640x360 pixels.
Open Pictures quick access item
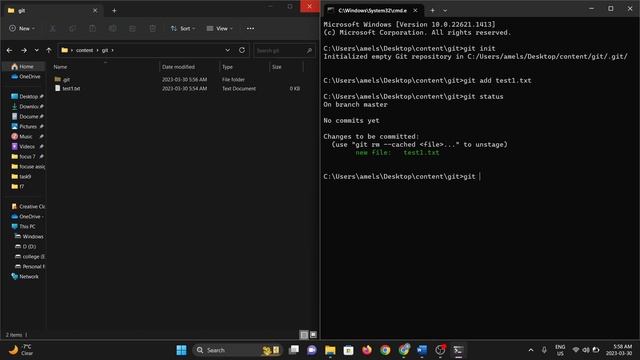26,127
